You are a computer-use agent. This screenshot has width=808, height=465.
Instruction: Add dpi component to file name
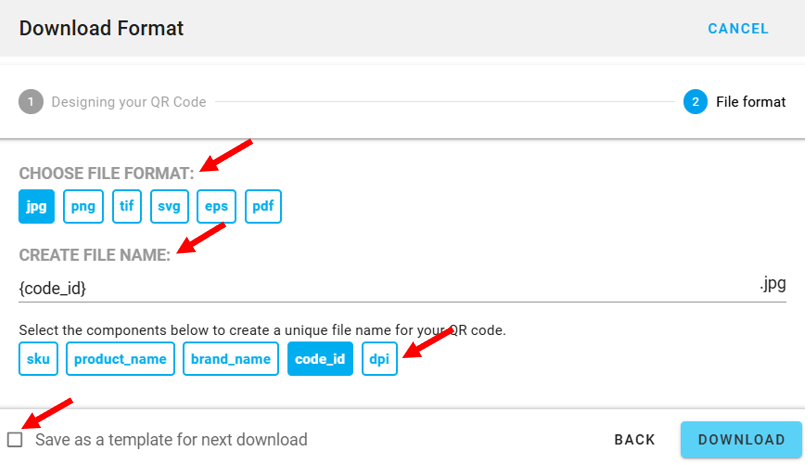[x=380, y=359]
